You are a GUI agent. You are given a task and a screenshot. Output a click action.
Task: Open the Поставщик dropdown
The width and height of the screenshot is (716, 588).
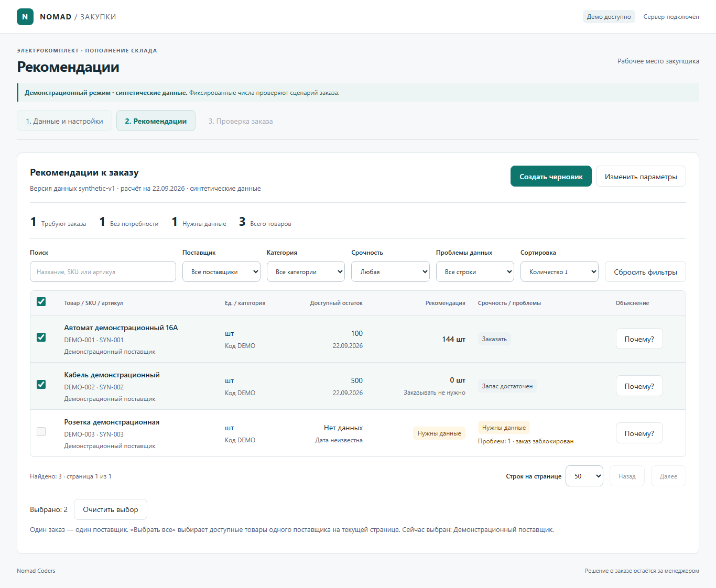pyautogui.click(x=221, y=271)
